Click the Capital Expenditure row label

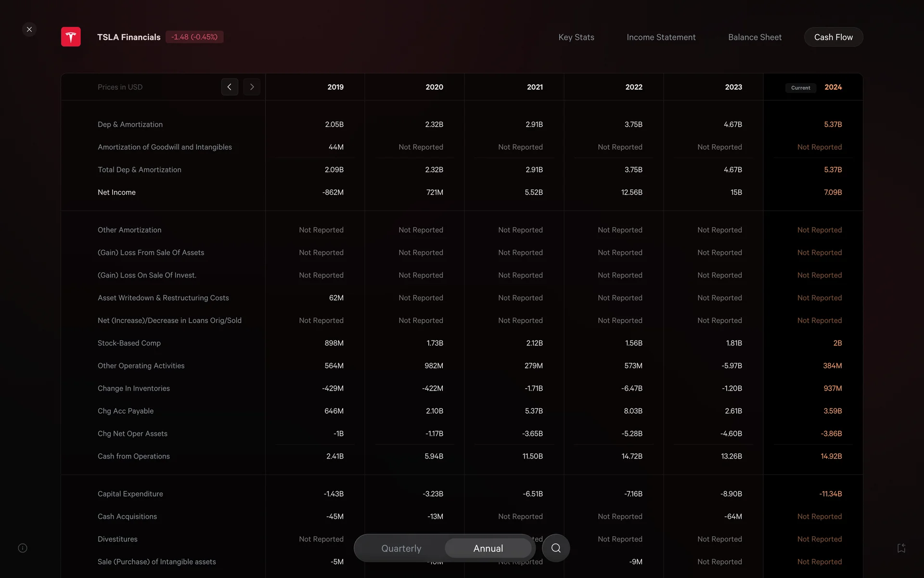pos(130,494)
